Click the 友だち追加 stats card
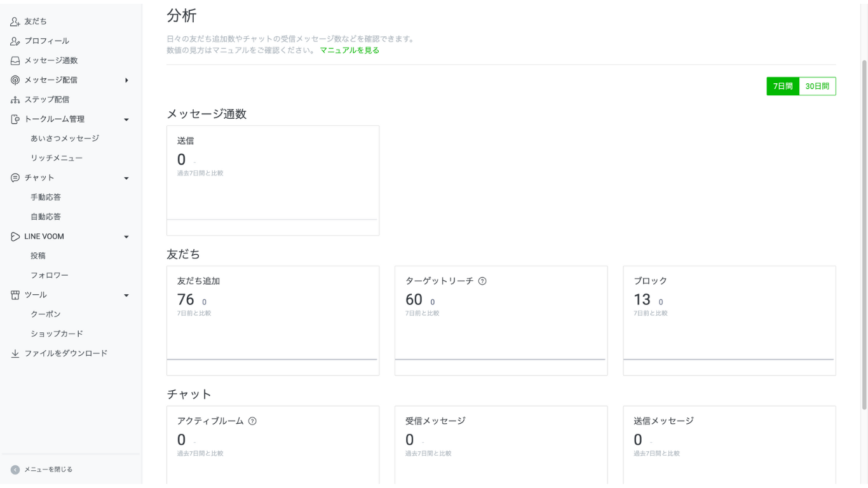 click(273, 321)
